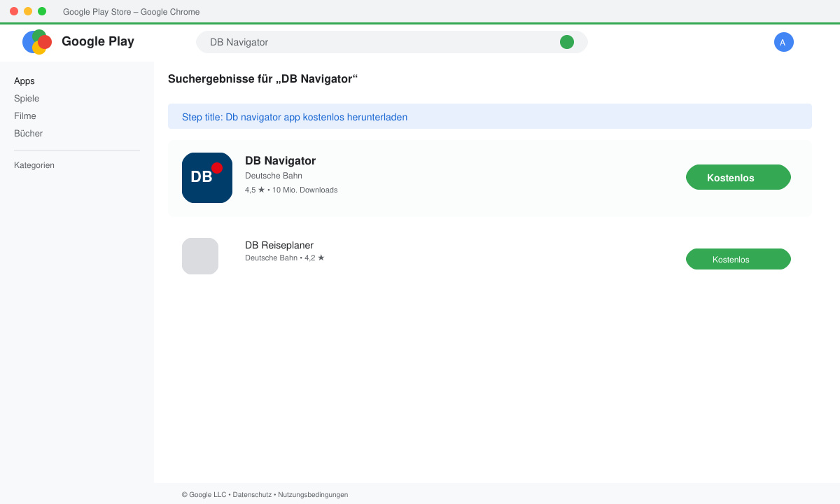Screen dimensions: 840x504
Task: Open Kategorien in the sidebar
Action: (x=34, y=165)
